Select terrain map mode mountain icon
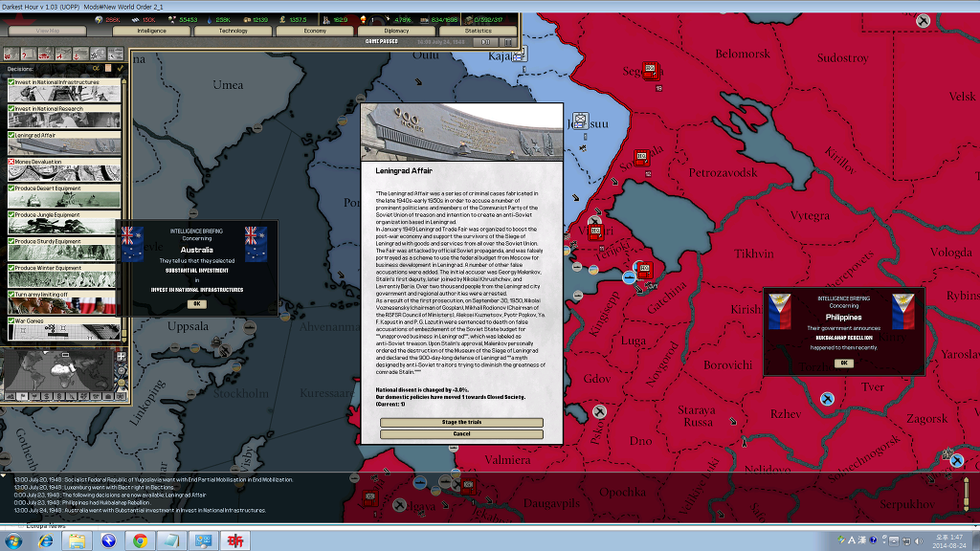Viewport: 980px width, 551px height. click(10, 396)
